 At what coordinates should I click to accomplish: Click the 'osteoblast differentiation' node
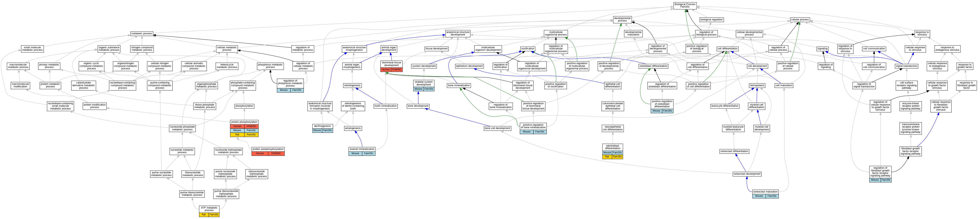pyautogui.click(x=653, y=66)
